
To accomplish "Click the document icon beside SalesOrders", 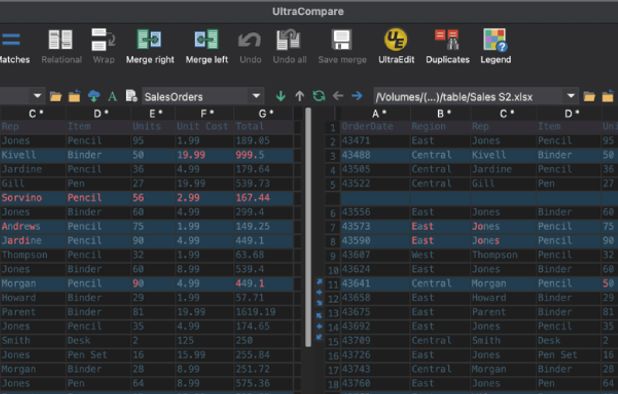I will pos(131,96).
